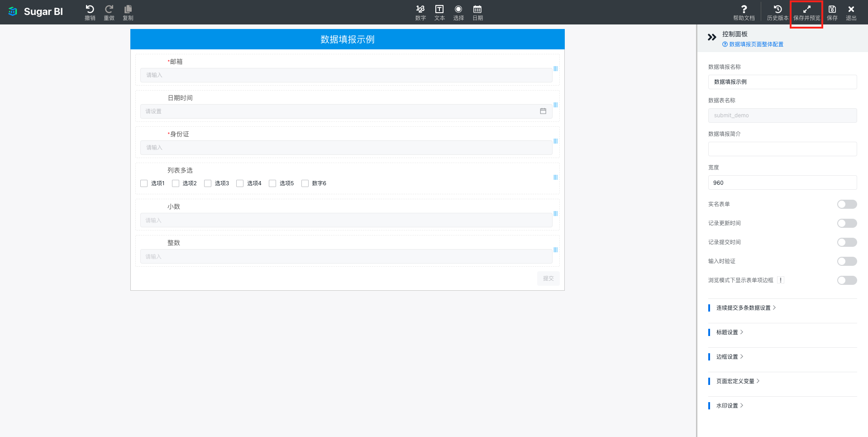Enable the 记录更新时间 toggle

pyautogui.click(x=847, y=223)
